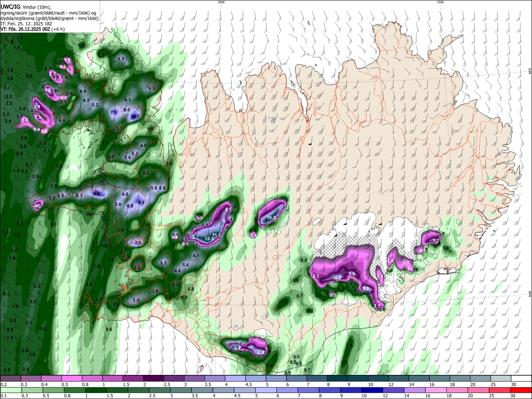Click the 5.5 precipitation value on the map

pyautogui.click(x=163, y=263)
